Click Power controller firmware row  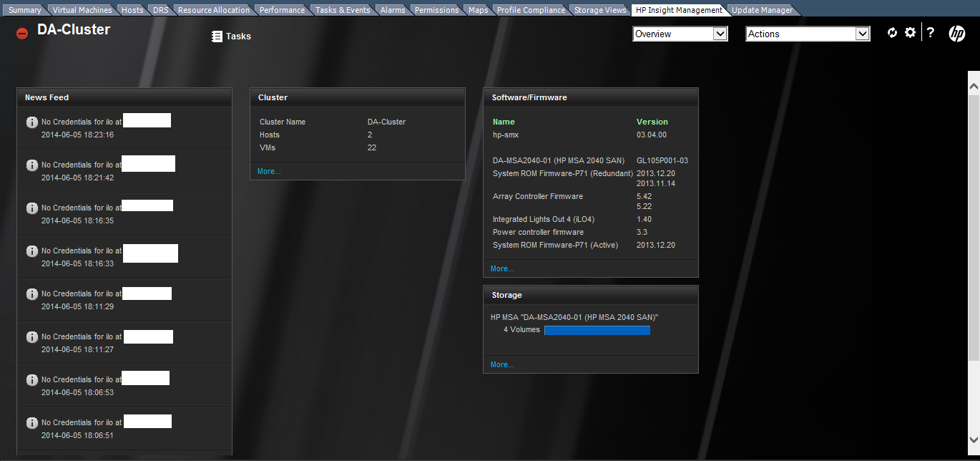(x=591, y=232)
